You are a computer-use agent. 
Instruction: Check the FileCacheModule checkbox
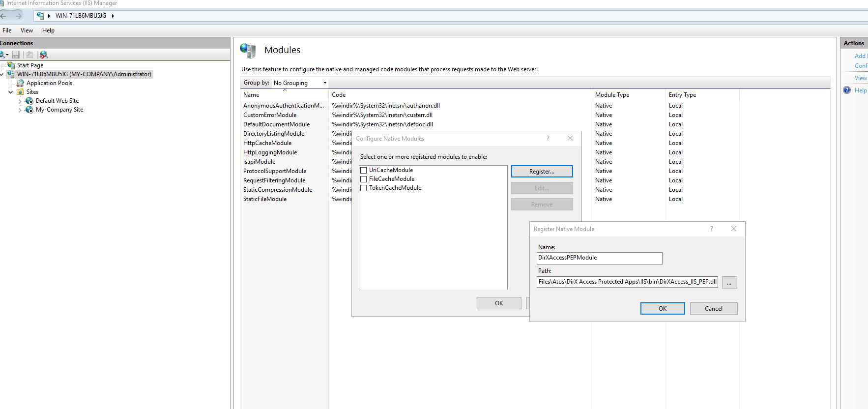(x=364, y=179)
